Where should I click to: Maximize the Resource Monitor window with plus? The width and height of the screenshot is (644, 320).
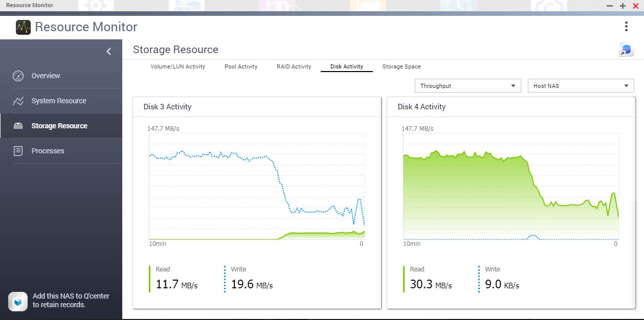[623, 6]
